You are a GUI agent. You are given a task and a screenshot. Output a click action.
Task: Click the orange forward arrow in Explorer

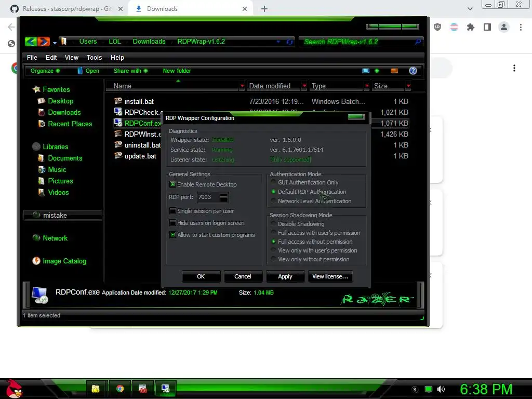coord(44,42)
